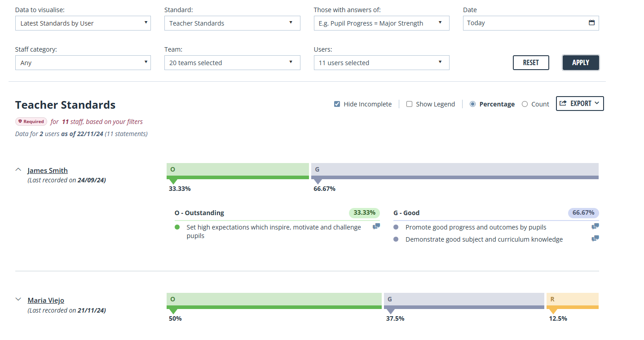644x340 pixels.
Task: Expand the Maria Viejo row chevron
Action: pyautogui.click(x=18, y=299)
